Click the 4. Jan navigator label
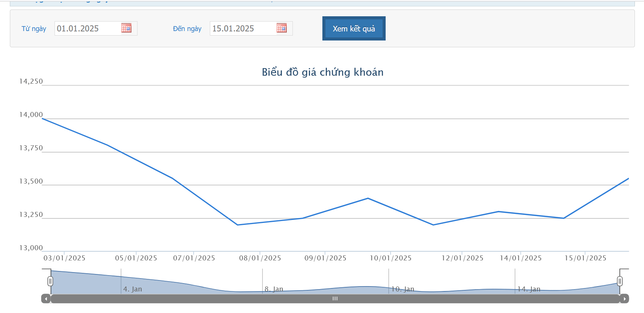 (x=133, y=289)
